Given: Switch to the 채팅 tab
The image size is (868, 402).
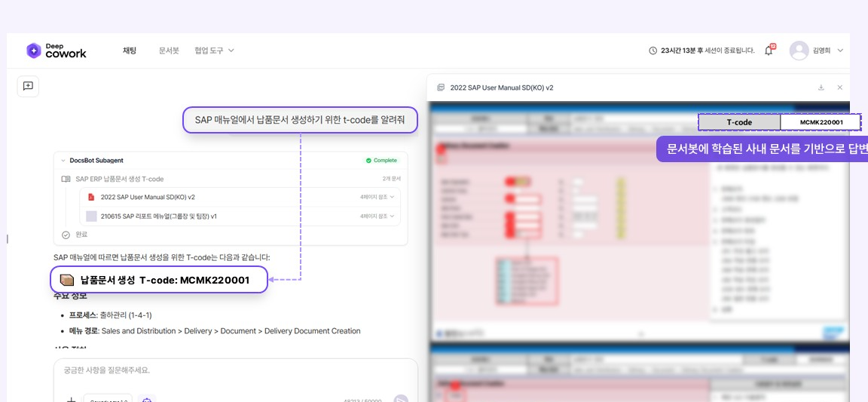Looking at the screenshot, I should [130, 51].
